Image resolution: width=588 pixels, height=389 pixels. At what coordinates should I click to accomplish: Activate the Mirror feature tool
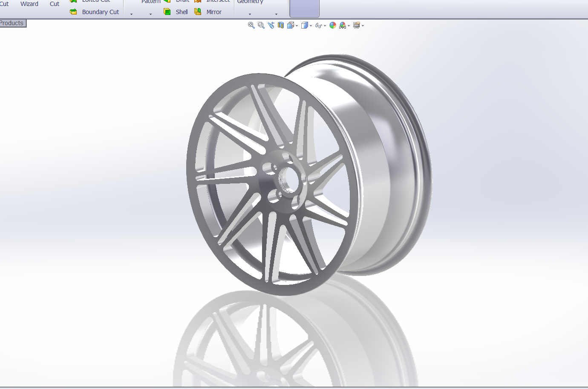(x=208, y=12)
